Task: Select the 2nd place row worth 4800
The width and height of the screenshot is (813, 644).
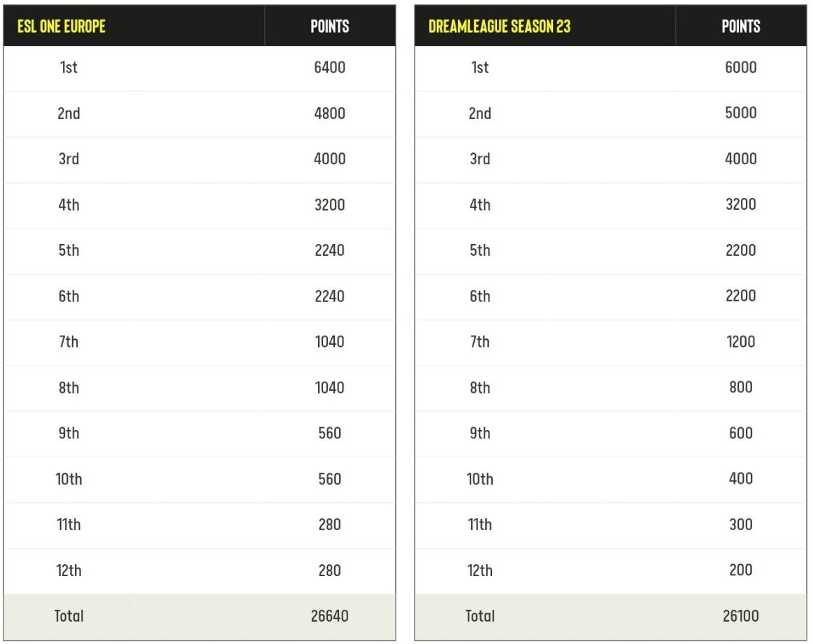Action: click(200, 113)
